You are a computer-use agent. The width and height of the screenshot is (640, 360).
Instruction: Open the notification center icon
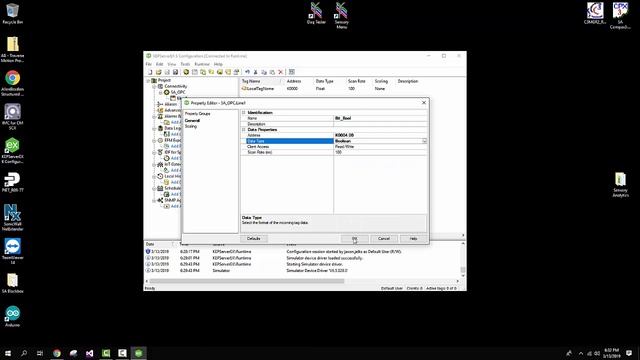click(x=629, y=353)
